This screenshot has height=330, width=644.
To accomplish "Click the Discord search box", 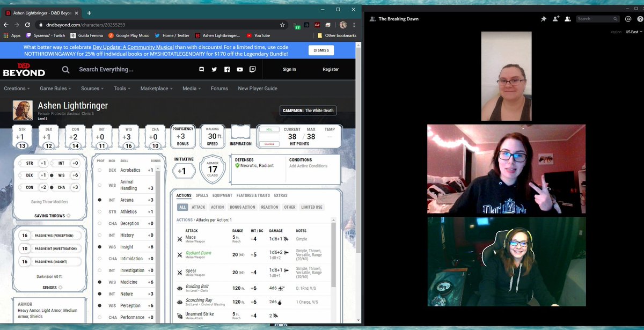I will (x=597, y=19).
